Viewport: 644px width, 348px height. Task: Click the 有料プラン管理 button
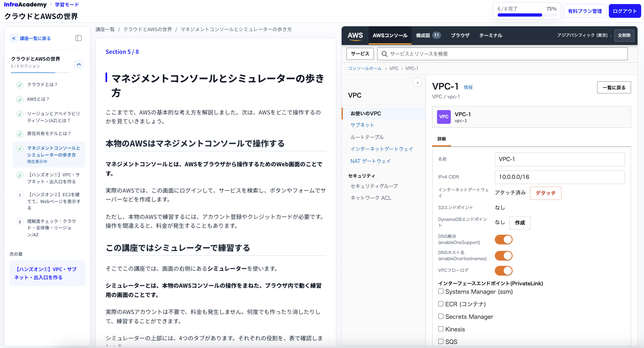coord(585,11)
